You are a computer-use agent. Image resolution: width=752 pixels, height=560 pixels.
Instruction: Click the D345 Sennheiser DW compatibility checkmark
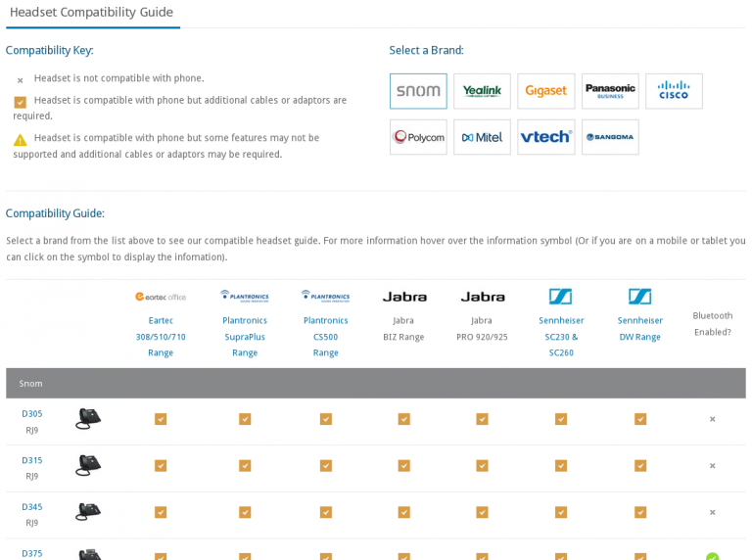640,512
